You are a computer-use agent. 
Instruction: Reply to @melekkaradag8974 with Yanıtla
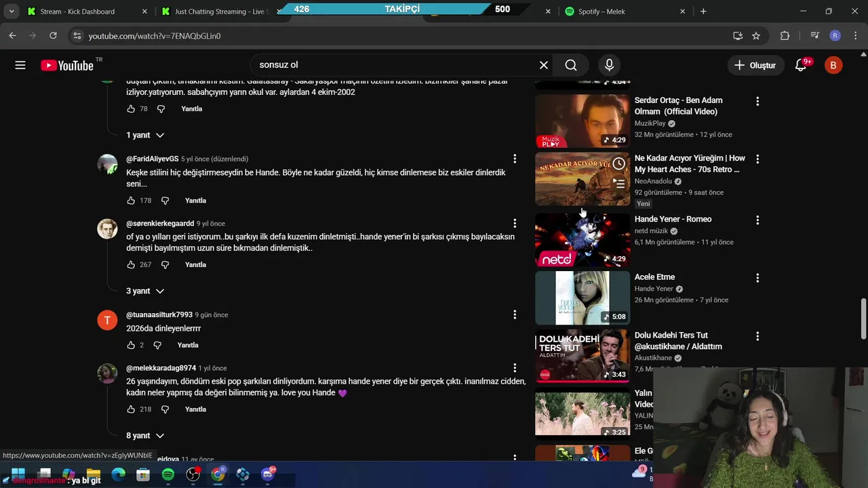[x=195, y=409]
